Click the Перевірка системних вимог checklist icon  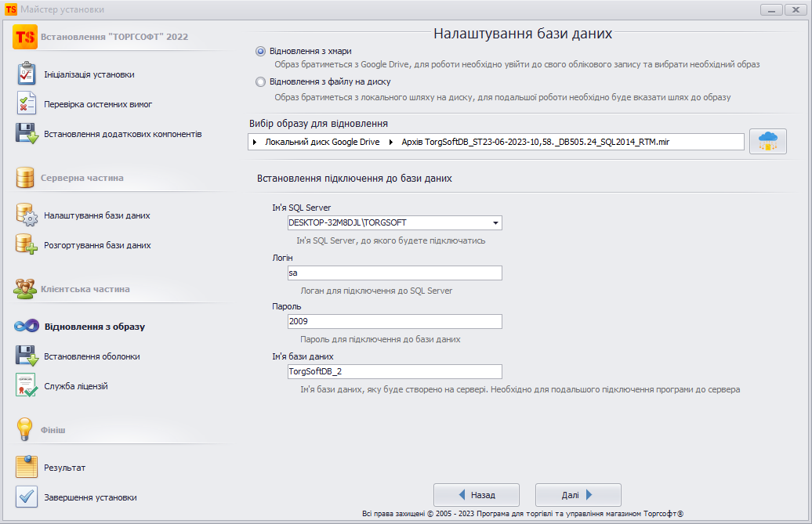tap(27, 103)
